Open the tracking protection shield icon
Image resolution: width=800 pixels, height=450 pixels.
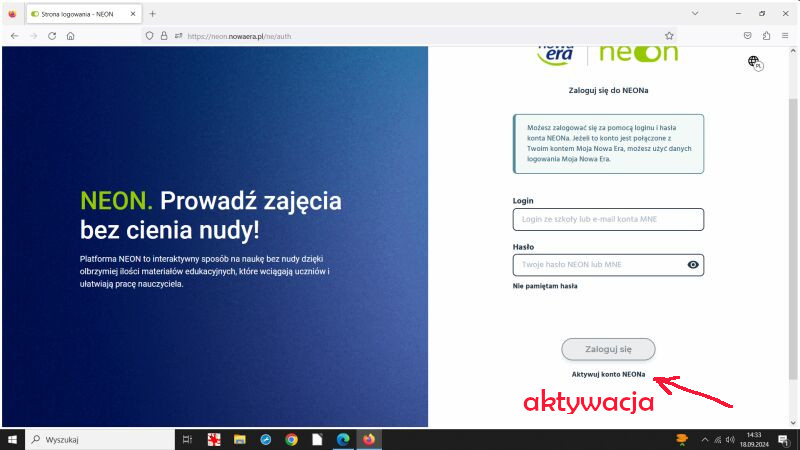(149, 36)
